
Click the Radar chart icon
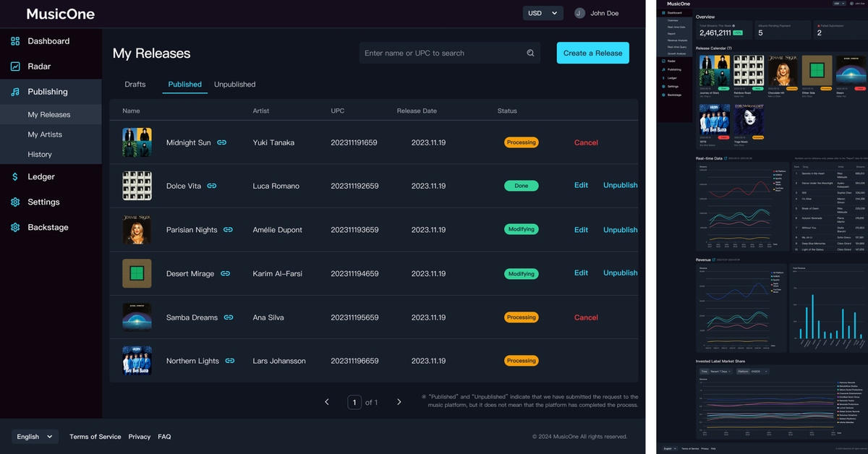coord(15,67)
